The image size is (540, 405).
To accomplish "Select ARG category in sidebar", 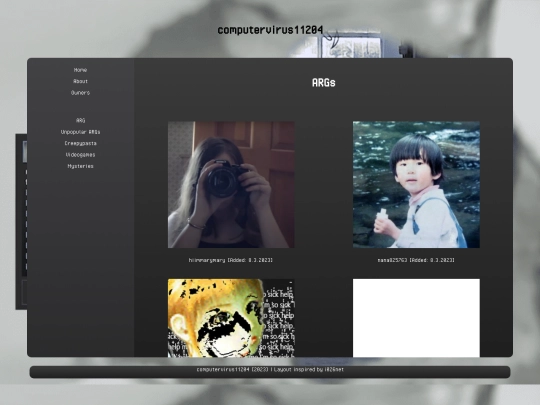I will (x=80, y=121).
